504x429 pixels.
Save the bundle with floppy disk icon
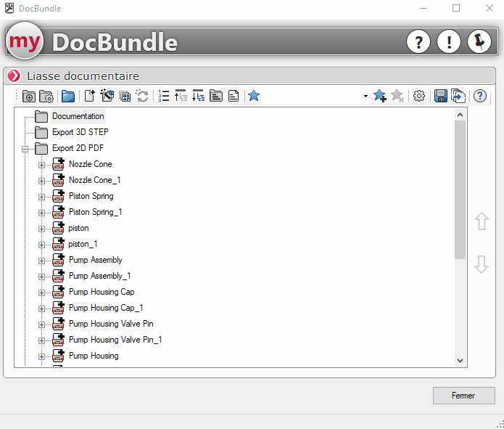tap(440, 96)
